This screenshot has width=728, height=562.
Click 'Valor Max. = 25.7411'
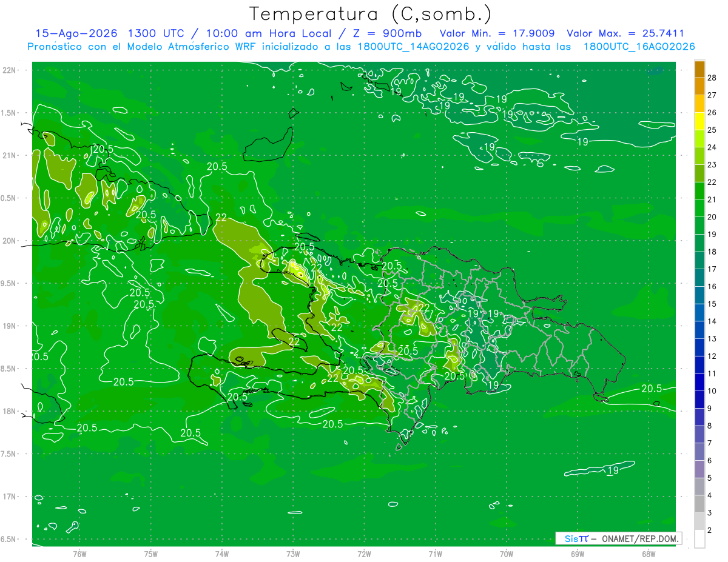tap(625, 33)
